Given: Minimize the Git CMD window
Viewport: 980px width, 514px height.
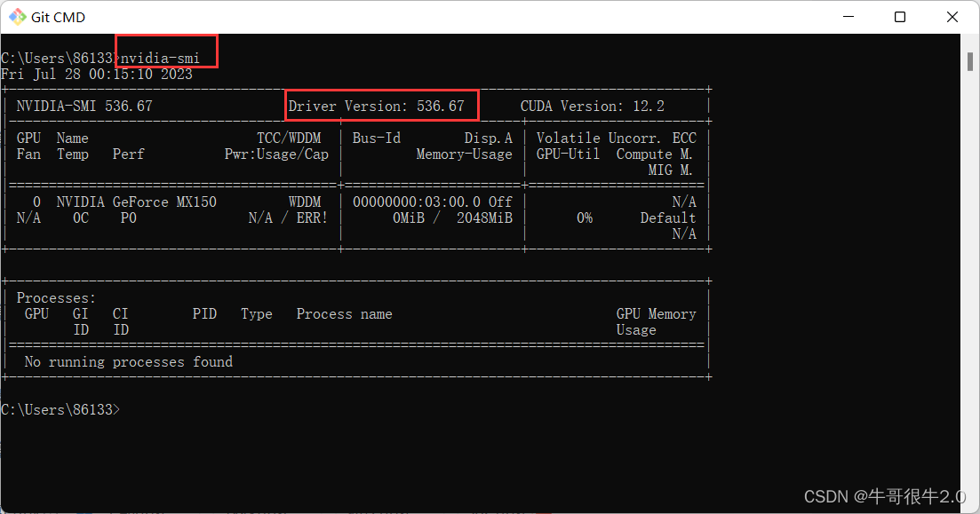Looking at the screenshot, I should (849, 17).
